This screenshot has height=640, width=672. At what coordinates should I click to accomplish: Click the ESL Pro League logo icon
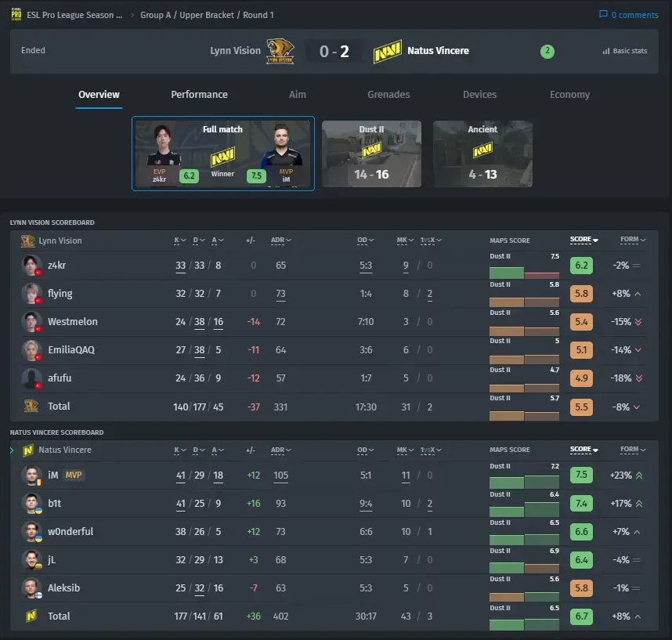[16, 15]
